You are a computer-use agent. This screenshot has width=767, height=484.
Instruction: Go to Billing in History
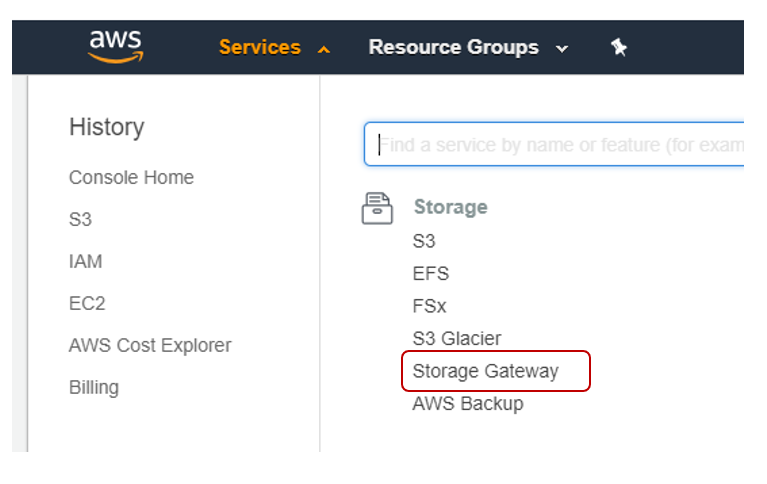(94, 388)
